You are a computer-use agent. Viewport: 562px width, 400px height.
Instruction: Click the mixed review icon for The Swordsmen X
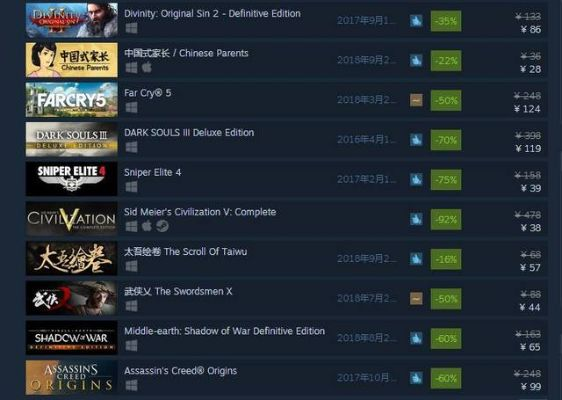point(416,299)
